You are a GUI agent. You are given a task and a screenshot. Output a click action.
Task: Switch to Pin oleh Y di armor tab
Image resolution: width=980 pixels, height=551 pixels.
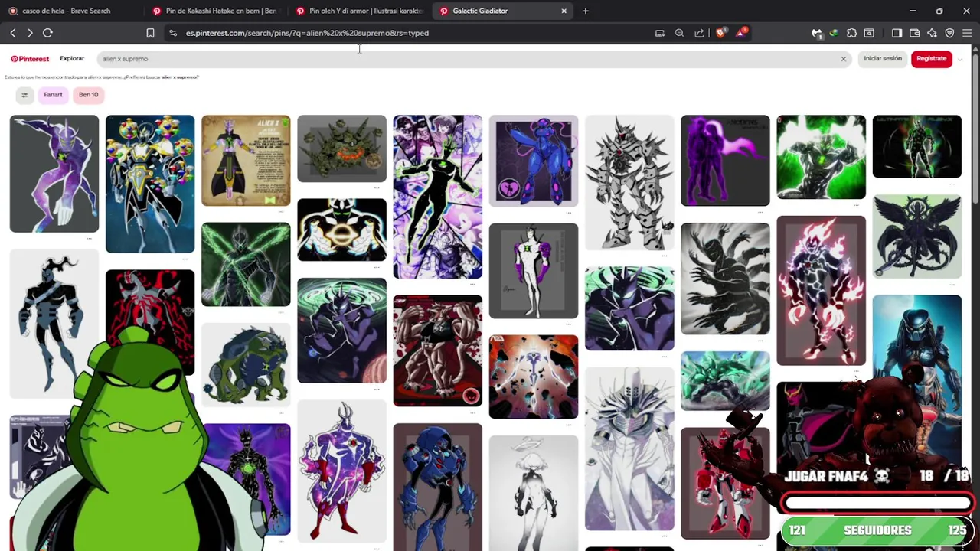(358, 11)
